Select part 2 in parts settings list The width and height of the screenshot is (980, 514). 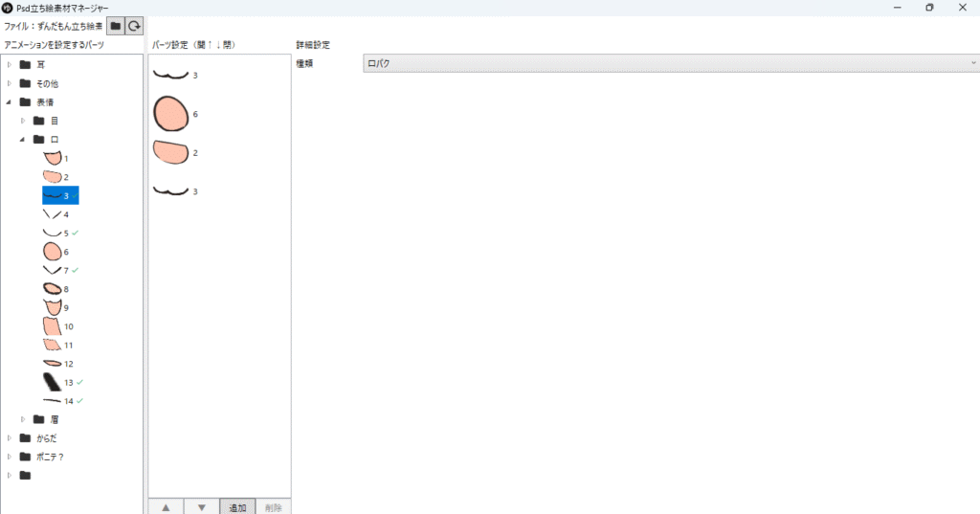[172, 152]
